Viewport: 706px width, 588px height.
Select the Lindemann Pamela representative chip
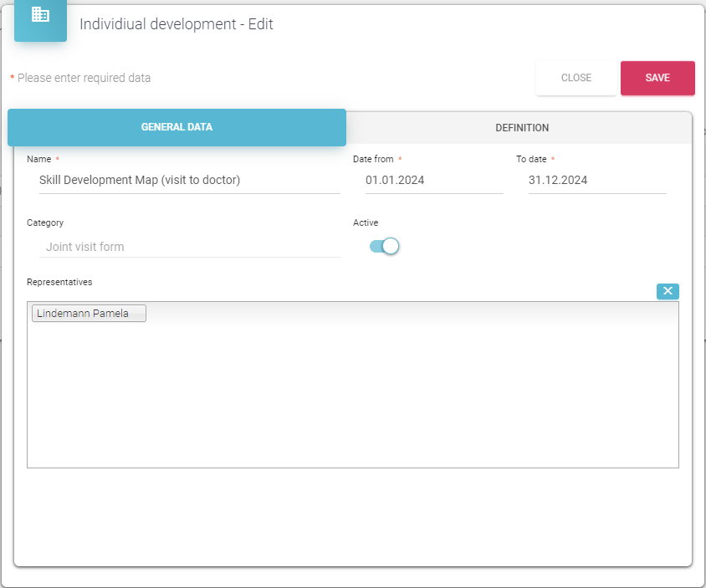click(89, 314)
